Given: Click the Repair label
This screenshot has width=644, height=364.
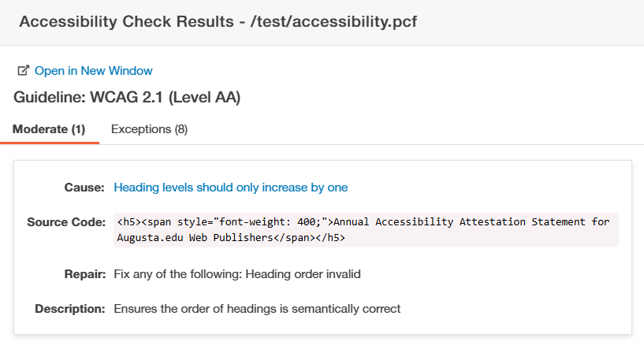Looking at the screenshot, I should (86, 274).
